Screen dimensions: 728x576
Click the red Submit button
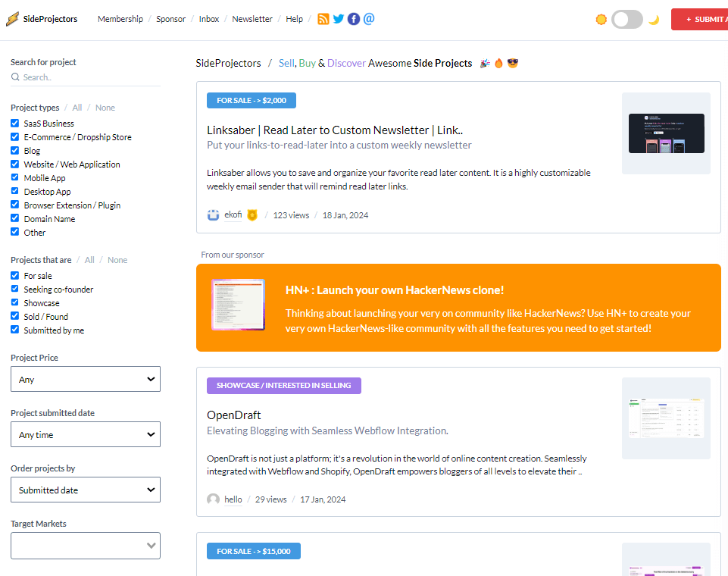point(700,20)
